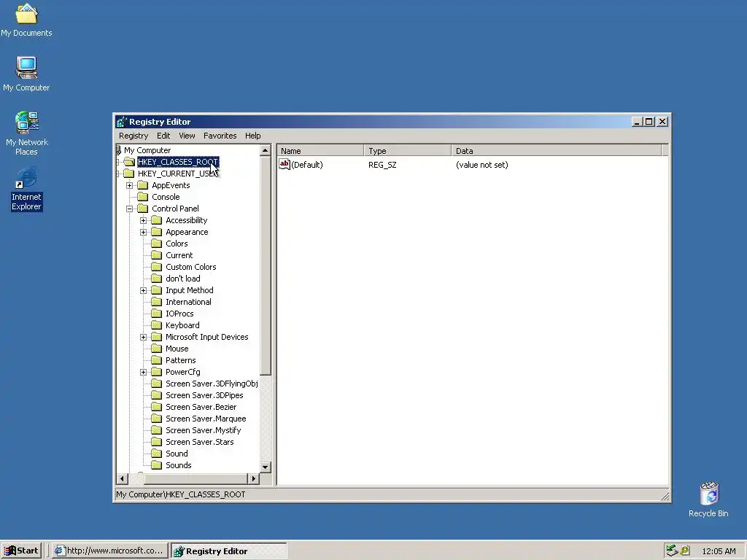
Task: Select the Screen Saver.3DPipes key
Action: click(x=204, y=395)
